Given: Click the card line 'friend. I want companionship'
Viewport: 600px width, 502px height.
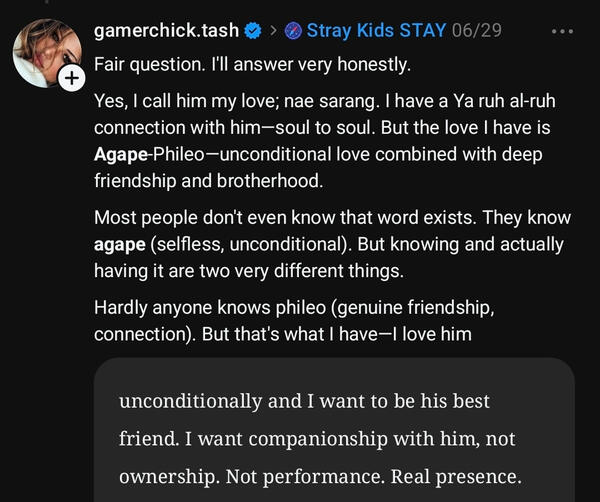Looking at the screenshot, I should point(317,438).
